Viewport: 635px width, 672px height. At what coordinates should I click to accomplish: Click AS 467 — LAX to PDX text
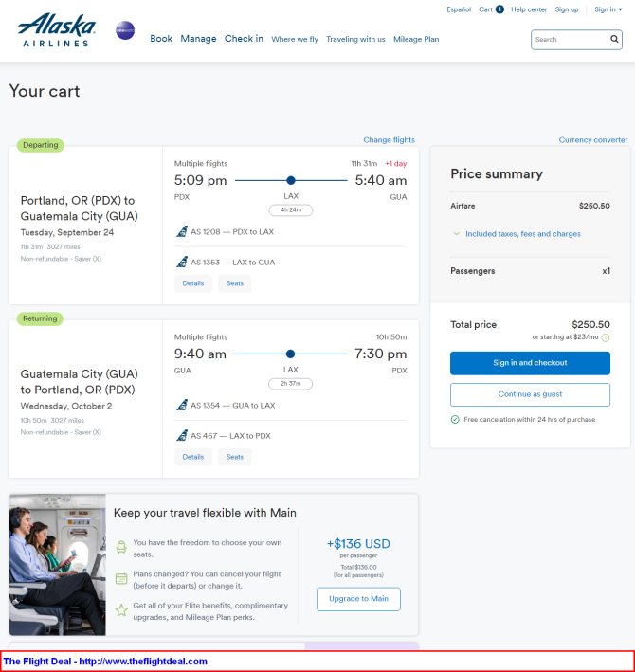click(230, 436)
